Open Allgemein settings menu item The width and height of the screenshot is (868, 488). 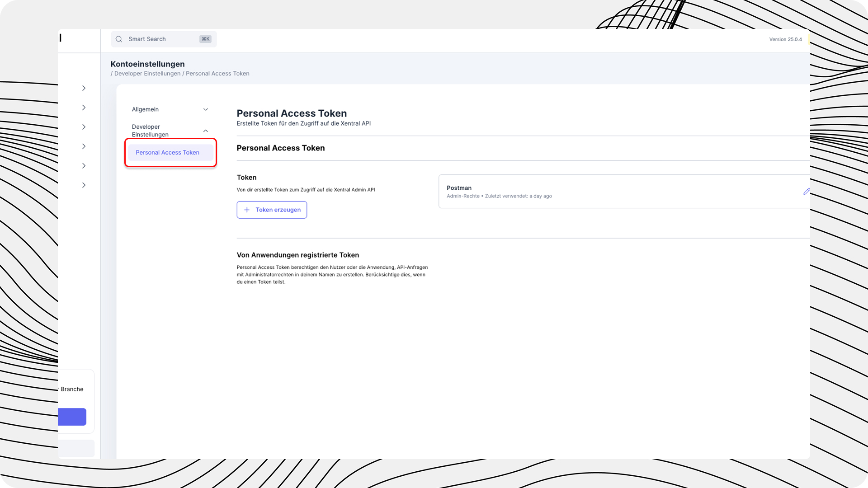coord(145,109)
